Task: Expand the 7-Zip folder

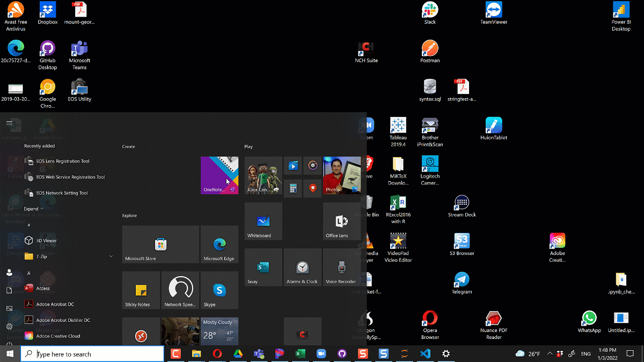Action: pos(111,256)
